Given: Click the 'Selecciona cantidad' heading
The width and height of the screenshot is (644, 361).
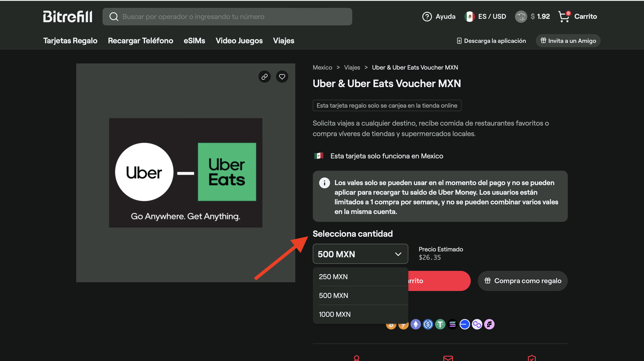Looking at the screenshot, I should click(x=352, y=234).
